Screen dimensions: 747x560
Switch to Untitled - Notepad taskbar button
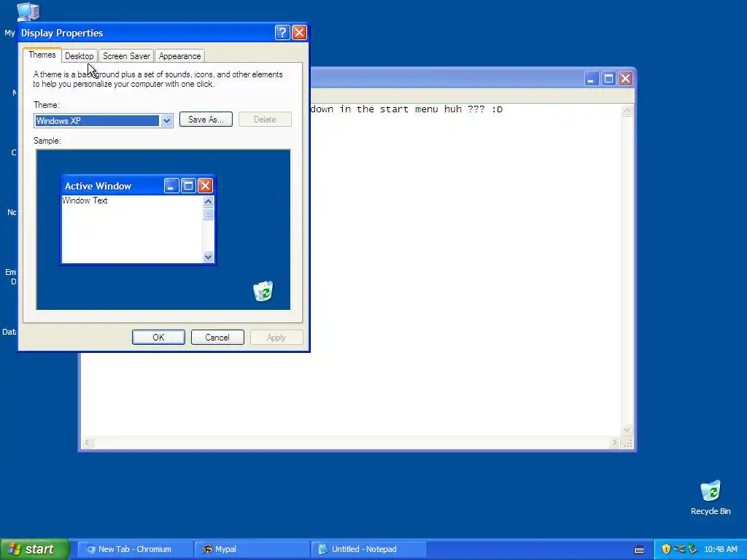click(369, 549)
